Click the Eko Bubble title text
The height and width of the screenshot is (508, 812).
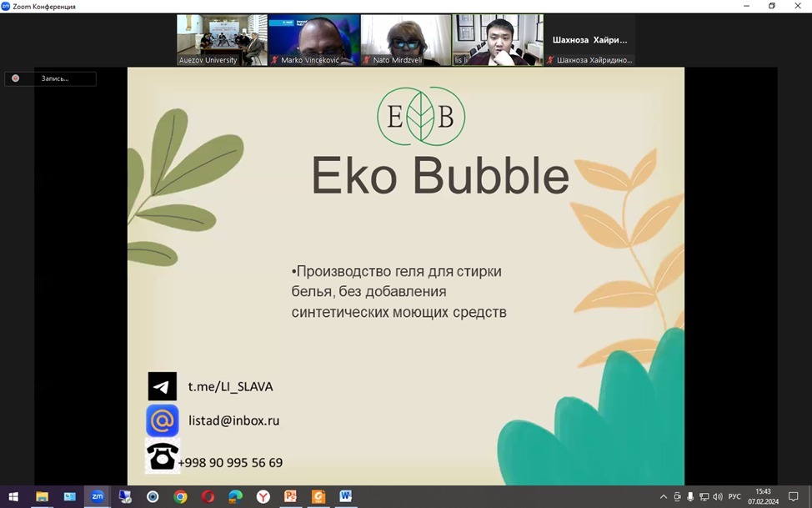[440, 175]
